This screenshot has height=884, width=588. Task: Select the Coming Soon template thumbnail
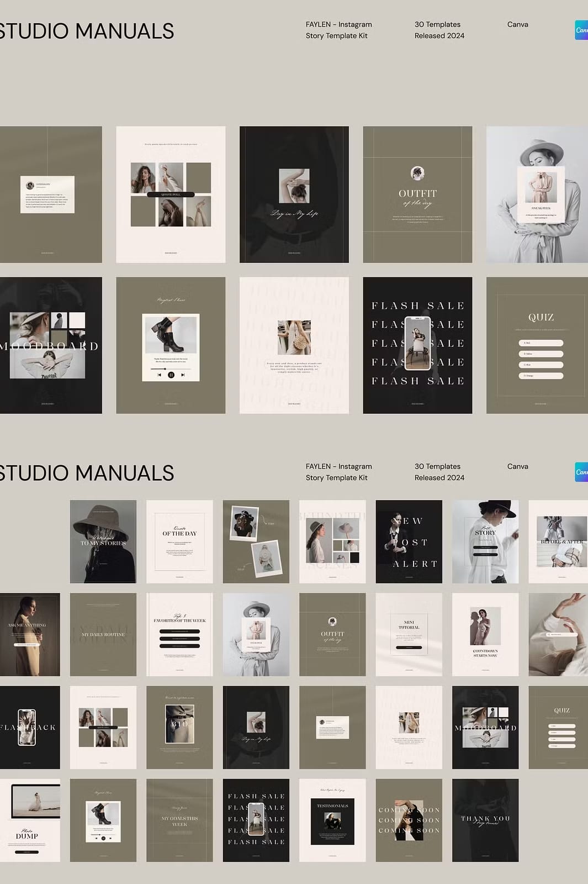point(409,820)
